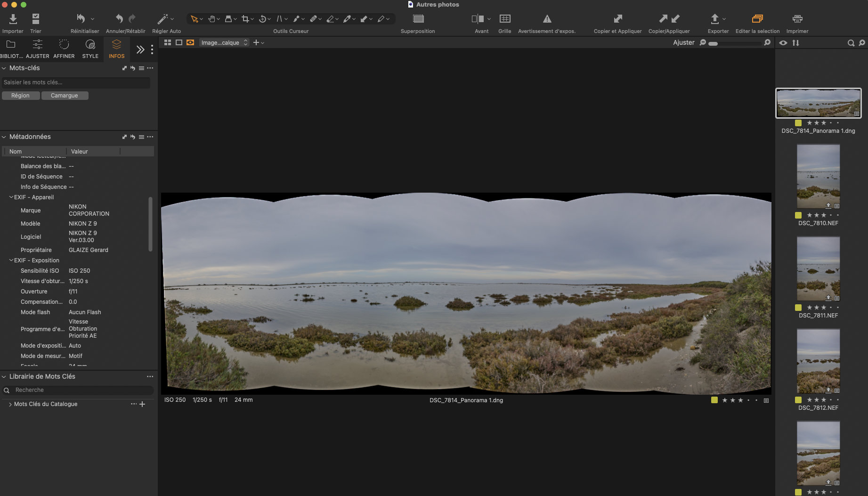The image size is (868, 496).
Task: Open the AFFINER tool tab
Action: 64,49
